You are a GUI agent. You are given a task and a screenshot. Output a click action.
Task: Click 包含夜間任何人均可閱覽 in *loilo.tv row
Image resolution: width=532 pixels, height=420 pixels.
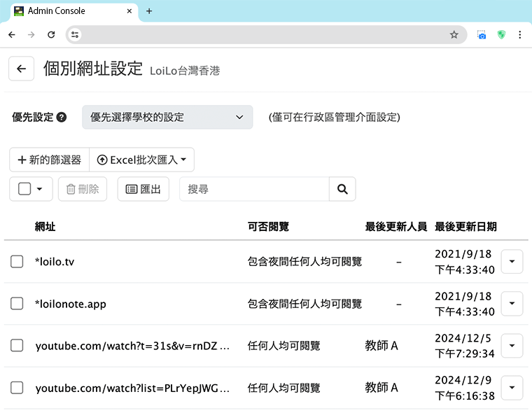(304, 262)
